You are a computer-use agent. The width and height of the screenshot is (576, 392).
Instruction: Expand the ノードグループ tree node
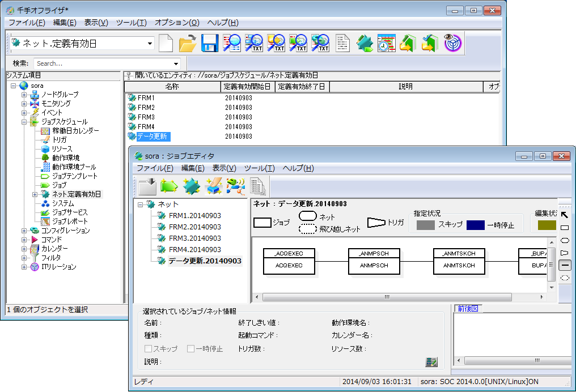click(x=24, y=95)
